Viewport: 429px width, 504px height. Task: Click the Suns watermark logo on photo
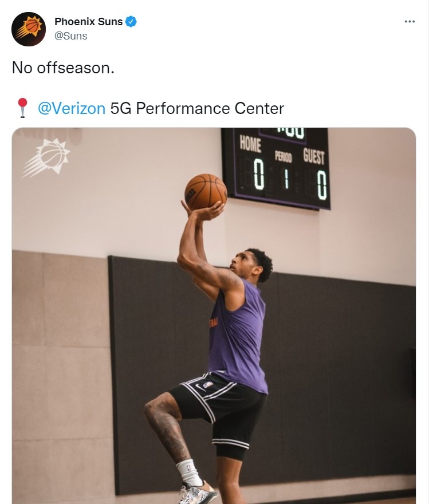tap(46, 158)
